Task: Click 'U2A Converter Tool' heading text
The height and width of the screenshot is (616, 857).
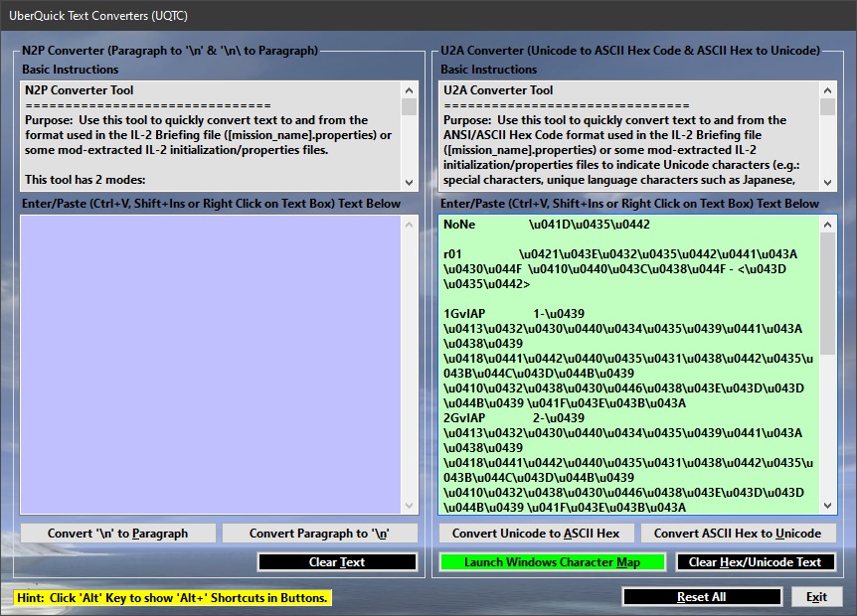Action: [x=498, y=90]
